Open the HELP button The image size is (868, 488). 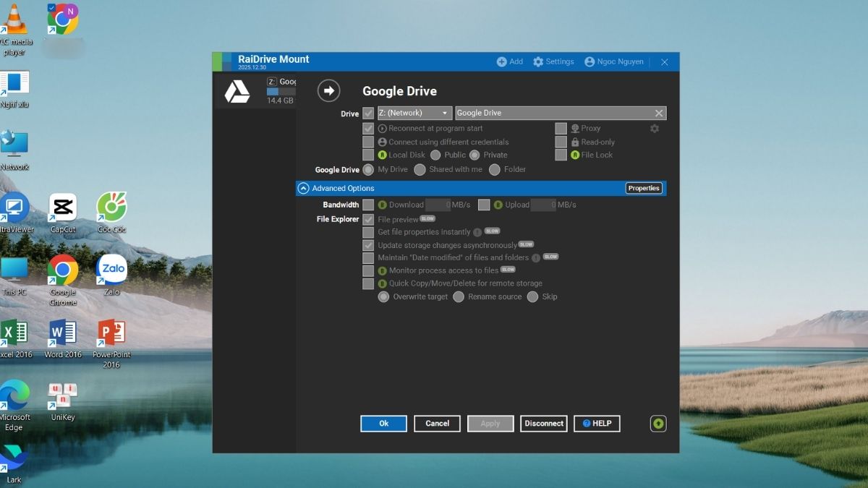pyautogui.click(x=597, y=424)
